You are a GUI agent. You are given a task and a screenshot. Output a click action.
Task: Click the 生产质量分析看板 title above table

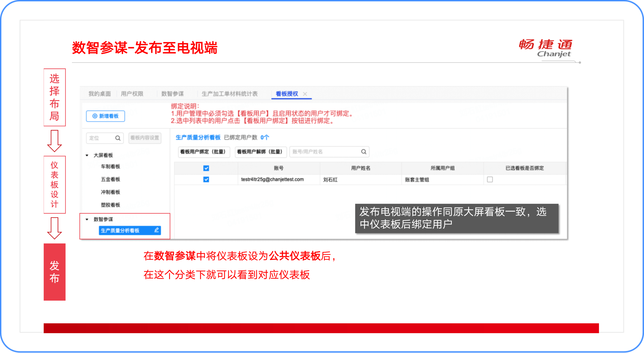[x=198, y=137]
